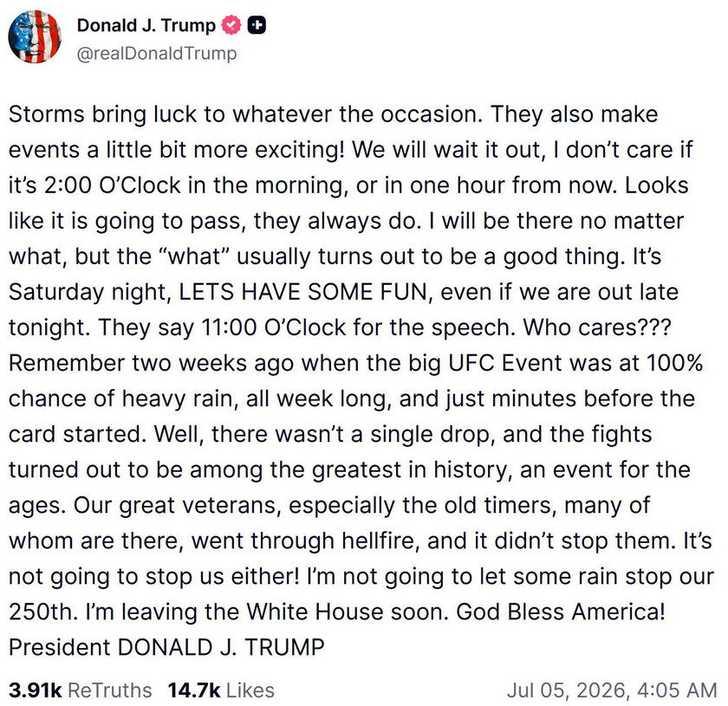Viewport: 728px width, 706px height.
Task: Open the @realDonaldTrump handle link
Action: pos(157,54)
